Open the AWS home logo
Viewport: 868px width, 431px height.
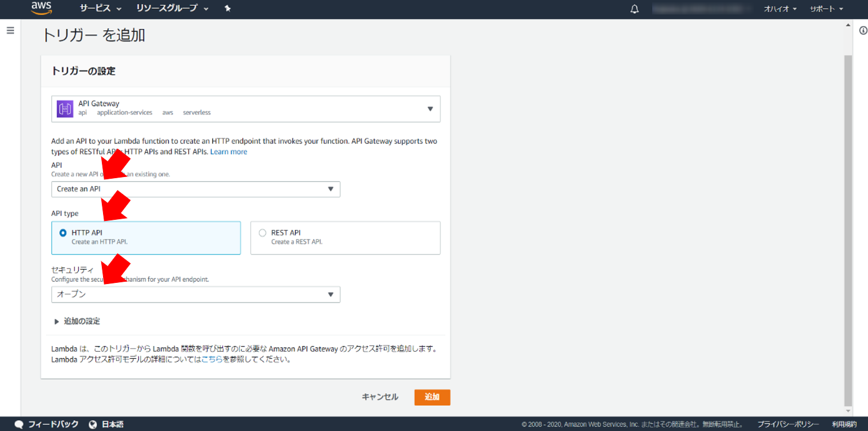pyautogui.click(x=42, y=8)
